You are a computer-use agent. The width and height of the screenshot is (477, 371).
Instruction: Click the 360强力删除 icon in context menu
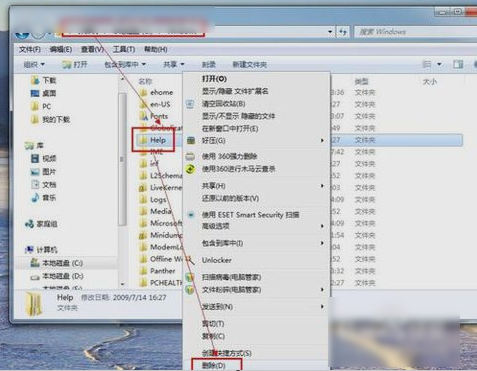pos(190,156)
